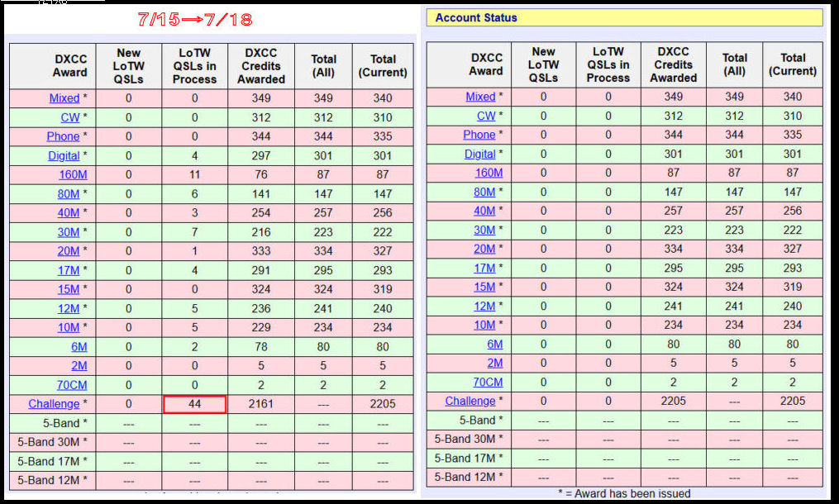The image size is (839, 504).
Task: Select left table 12M credits 236
Action: 261,309
